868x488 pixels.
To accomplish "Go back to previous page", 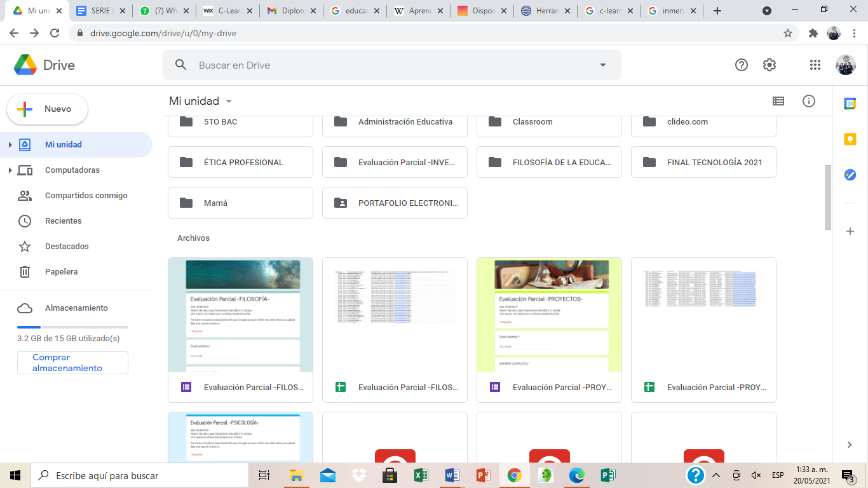I will pos(15,33).
